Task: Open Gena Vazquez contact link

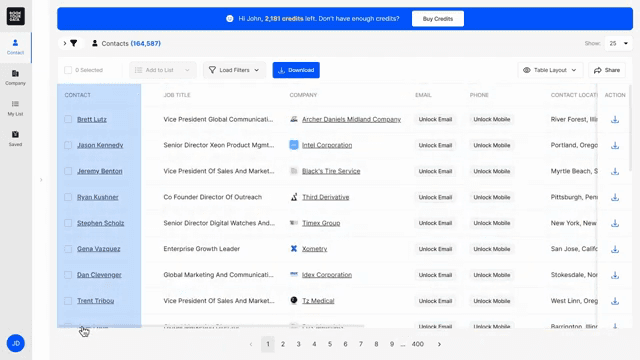Action: [99, 249]
